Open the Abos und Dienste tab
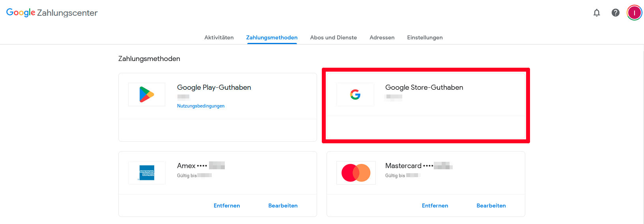The height and width of the screenshot is (224, 644). [333, 37]
